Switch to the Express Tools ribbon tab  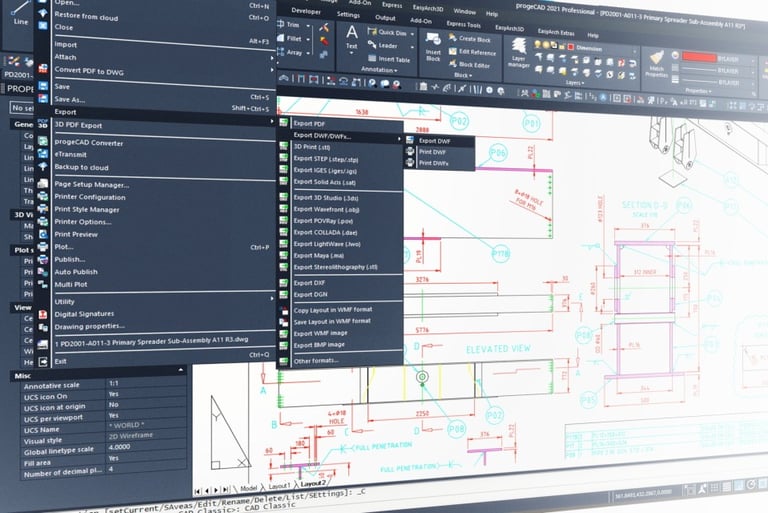(x=463, y=24)
